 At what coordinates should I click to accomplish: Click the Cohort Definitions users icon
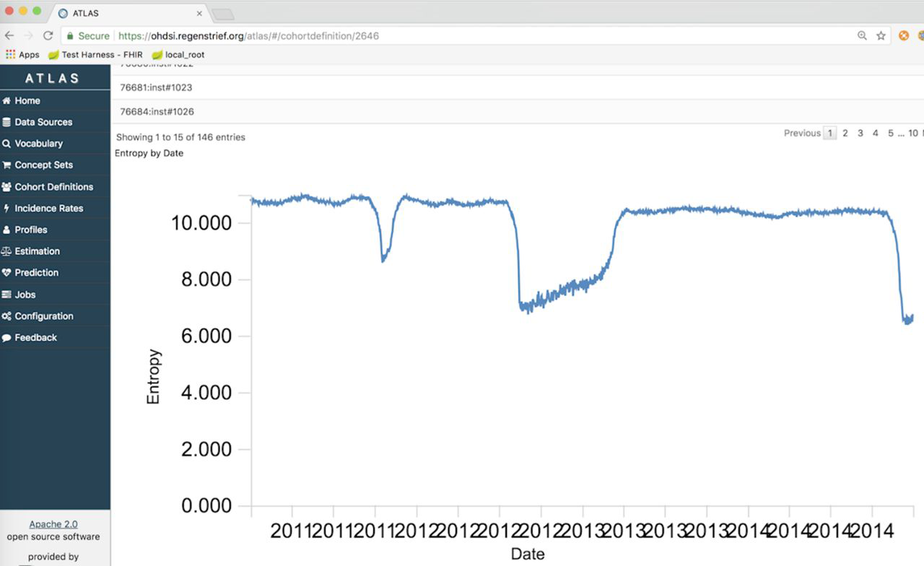coord(6,187)
